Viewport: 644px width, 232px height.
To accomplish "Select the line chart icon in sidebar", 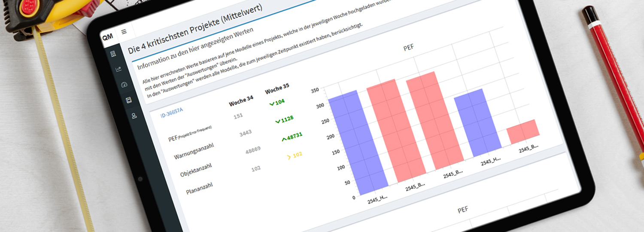I will click(x=118, y=69).
